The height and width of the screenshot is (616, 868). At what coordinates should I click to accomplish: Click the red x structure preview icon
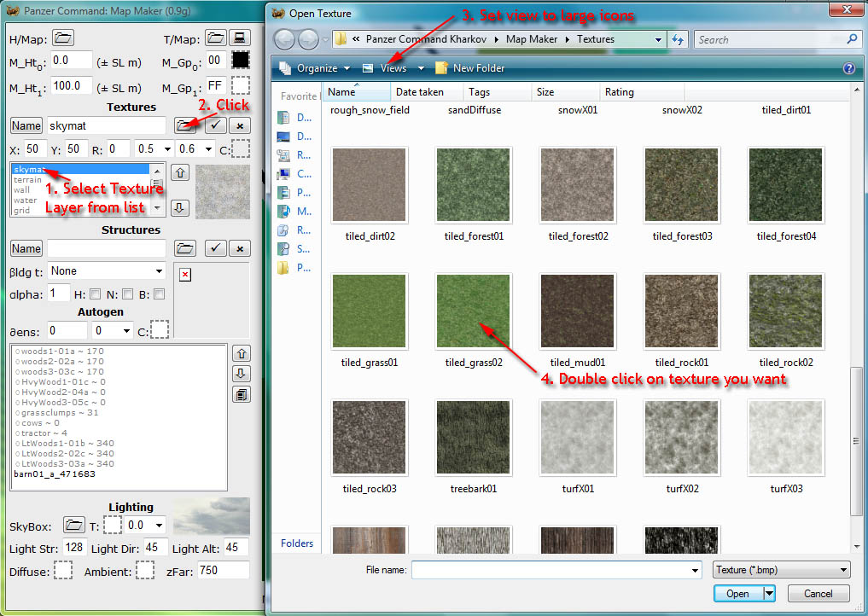coord(185,275)
